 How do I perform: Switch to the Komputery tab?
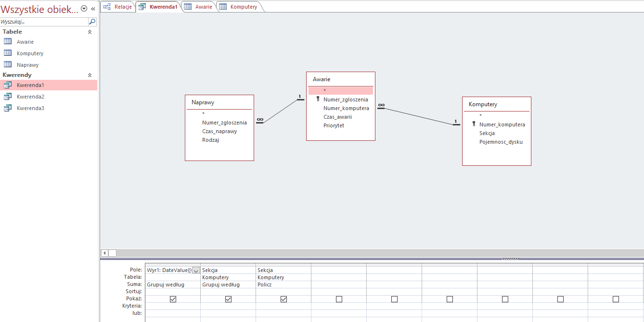239,7
